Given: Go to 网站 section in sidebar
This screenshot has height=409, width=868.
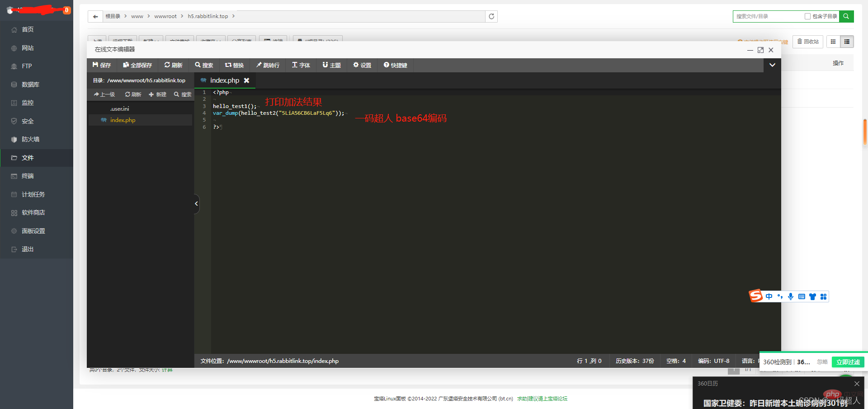Looking at the screenshot, I should click(28, 48).
